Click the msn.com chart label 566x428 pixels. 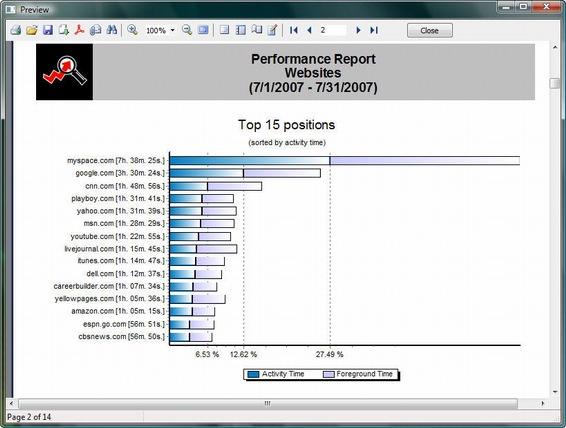click(124, 223)
